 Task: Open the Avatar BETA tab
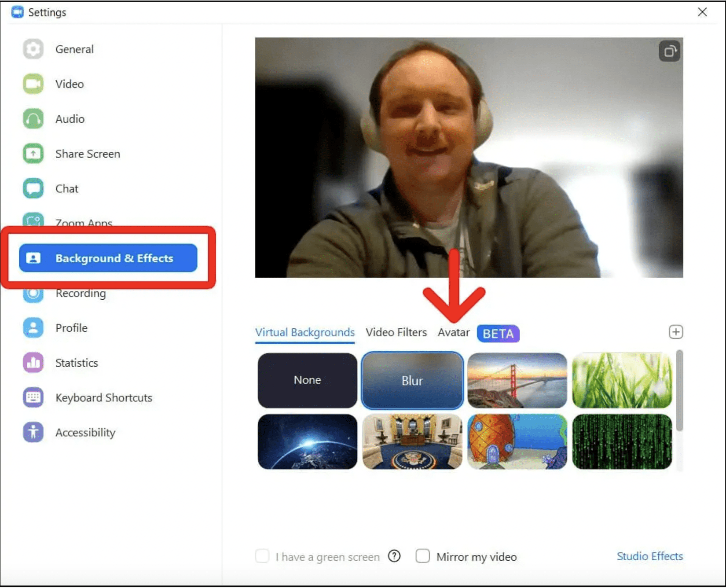[x=454, y=332]
